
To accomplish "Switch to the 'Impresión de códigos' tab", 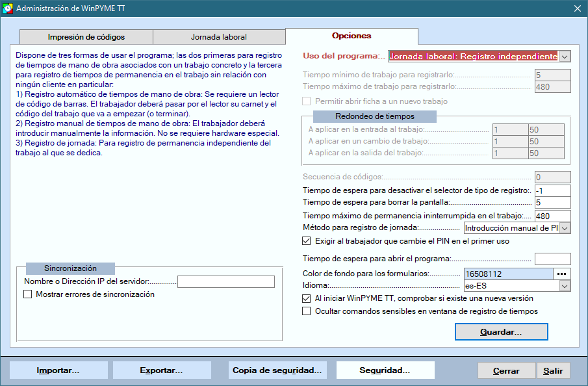I will pyautogui.click(x=86, y=37).
